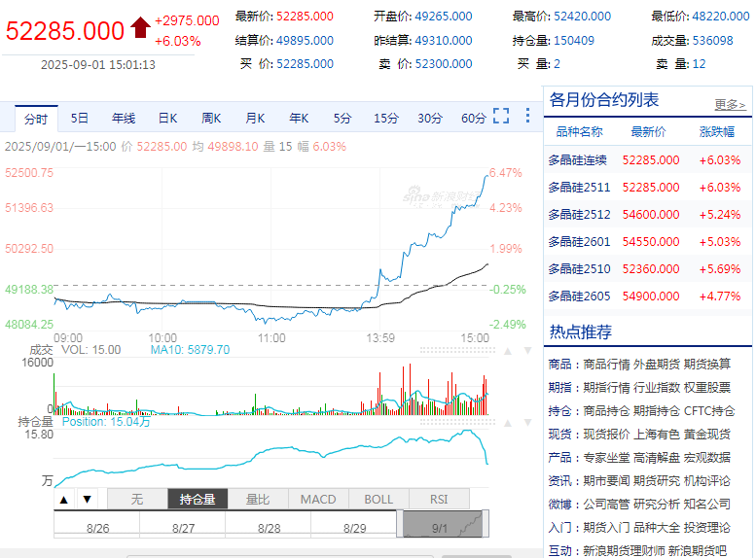Switch to the 15分 interval tab
Image resolution: width=756 pixels, height=558 pixels.
(x=386, y=118)
